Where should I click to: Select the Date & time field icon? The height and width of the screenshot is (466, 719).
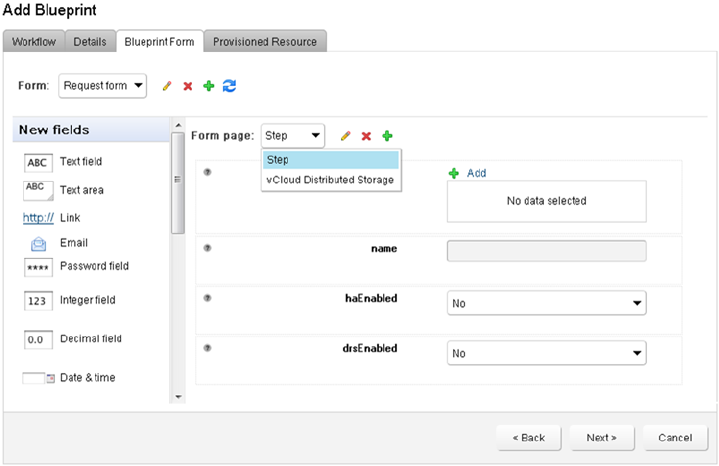pos(38,378)
